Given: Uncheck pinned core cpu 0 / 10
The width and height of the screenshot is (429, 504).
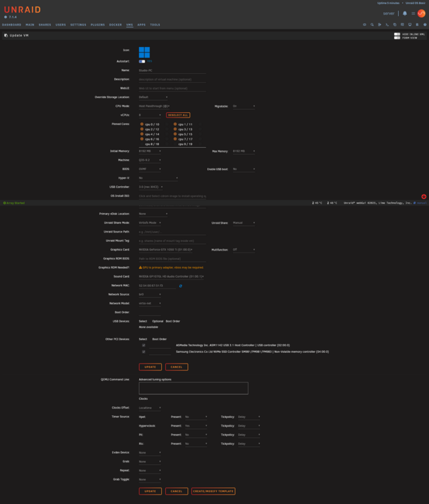Looking at the screenshot, I should (142, 124).
